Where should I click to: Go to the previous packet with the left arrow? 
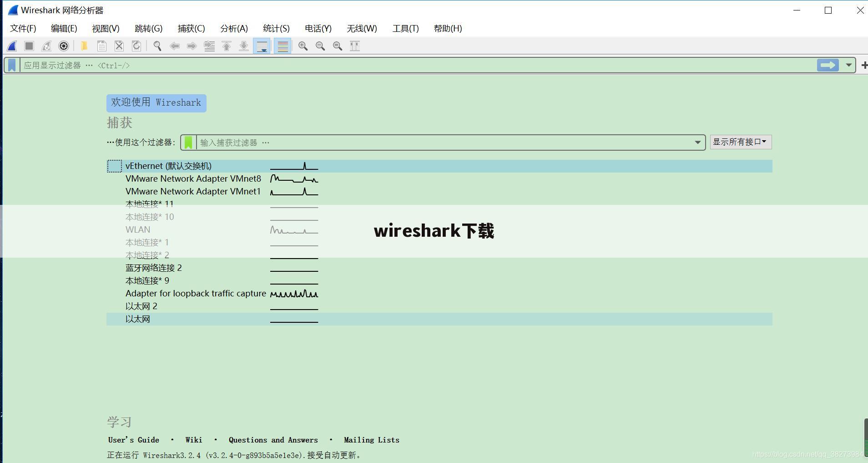(x=175, y=46)
